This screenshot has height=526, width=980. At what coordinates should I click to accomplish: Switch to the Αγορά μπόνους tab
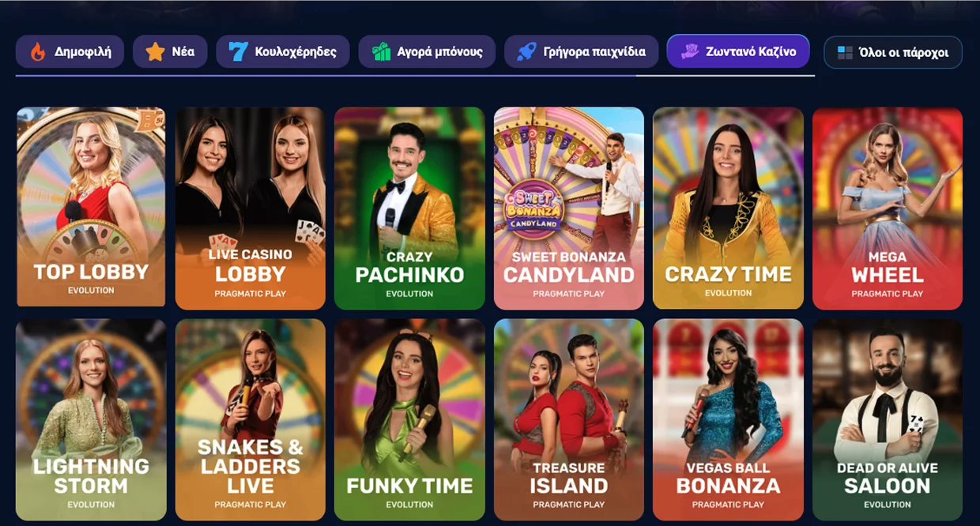point(427,52)
